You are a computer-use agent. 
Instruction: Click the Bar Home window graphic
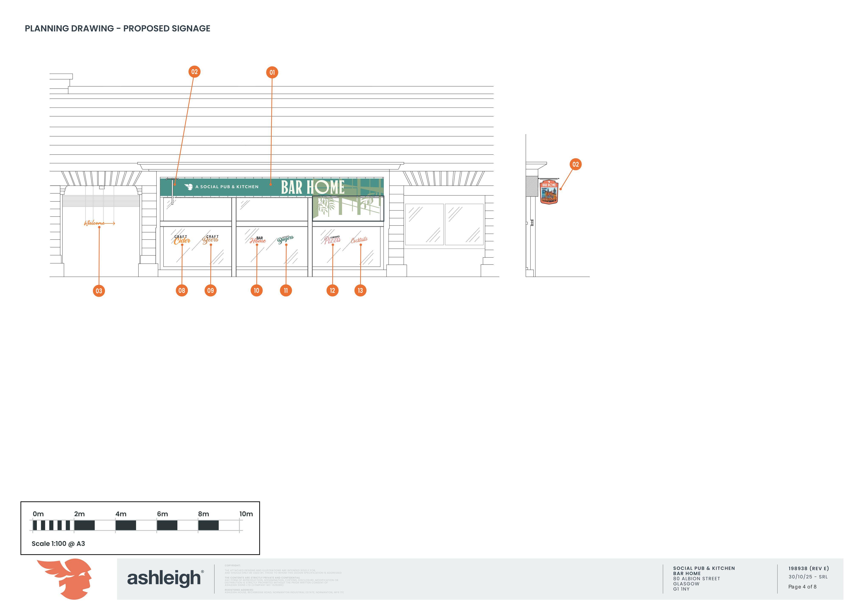point(258,240)
